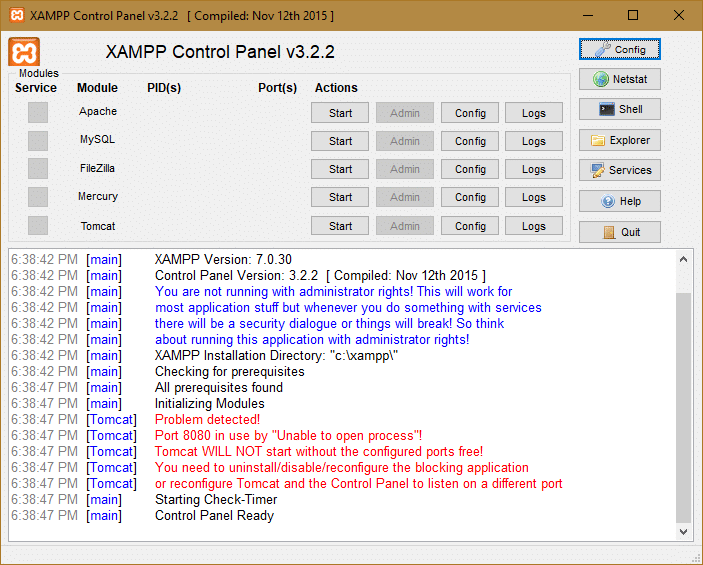
Task: Toggle Tomcat service install checkbox
Action: 38,226
